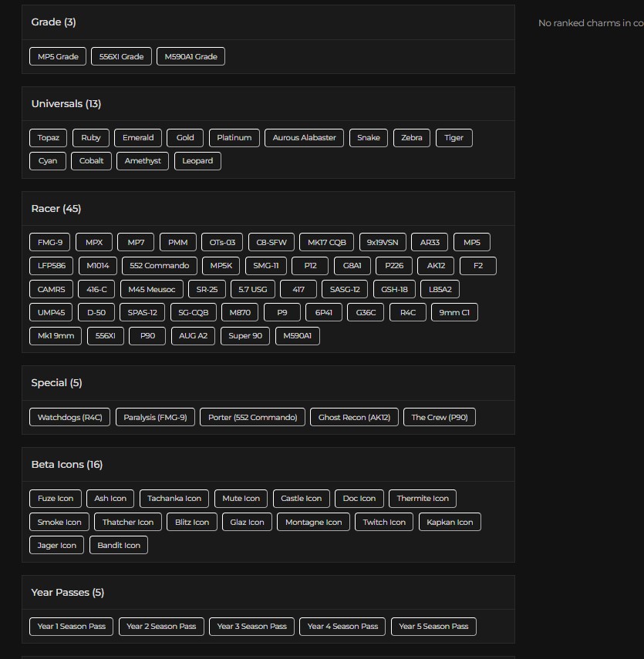
Task: Click the Super 90 Racer chip
Action: (x=245, y=336)
